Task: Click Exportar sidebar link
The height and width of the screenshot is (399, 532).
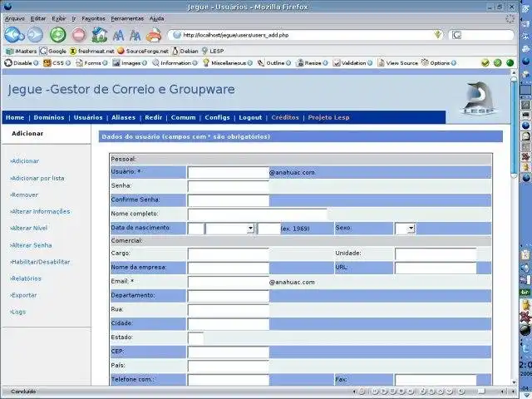Action: point(23,295)
